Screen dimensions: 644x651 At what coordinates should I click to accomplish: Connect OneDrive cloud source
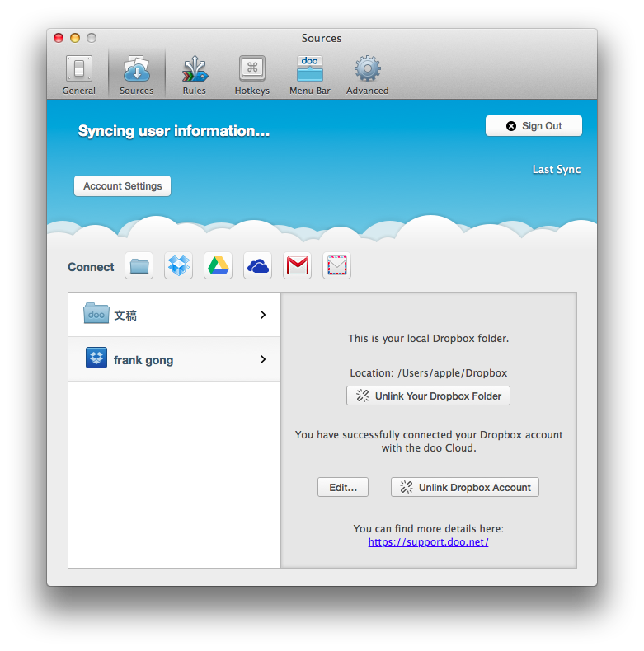[257, 265]
